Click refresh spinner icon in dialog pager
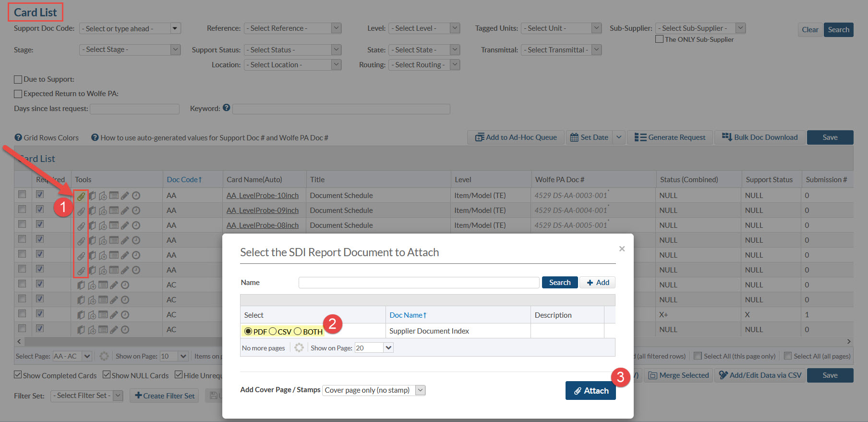The height and width of the screenshot is (422, 868). click(299, 348)
